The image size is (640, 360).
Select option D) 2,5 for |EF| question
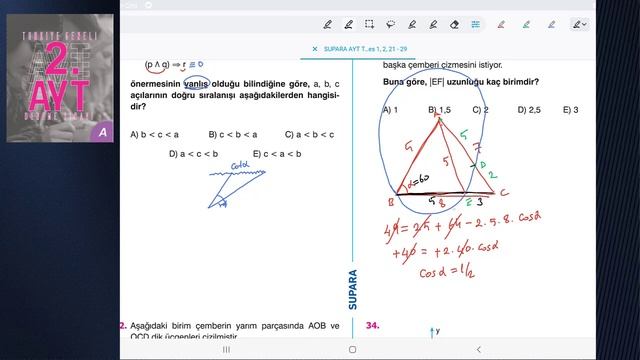(x=529, y=110)
